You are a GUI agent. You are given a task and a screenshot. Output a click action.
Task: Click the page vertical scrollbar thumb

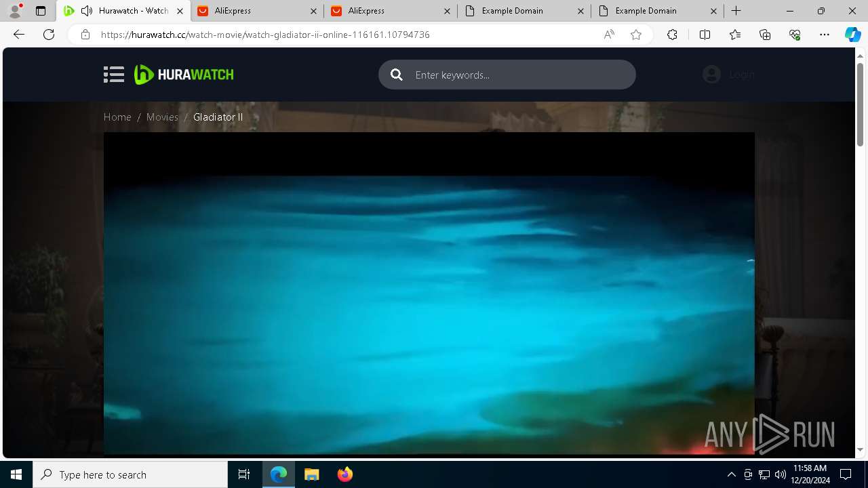(x=861, y=104)
